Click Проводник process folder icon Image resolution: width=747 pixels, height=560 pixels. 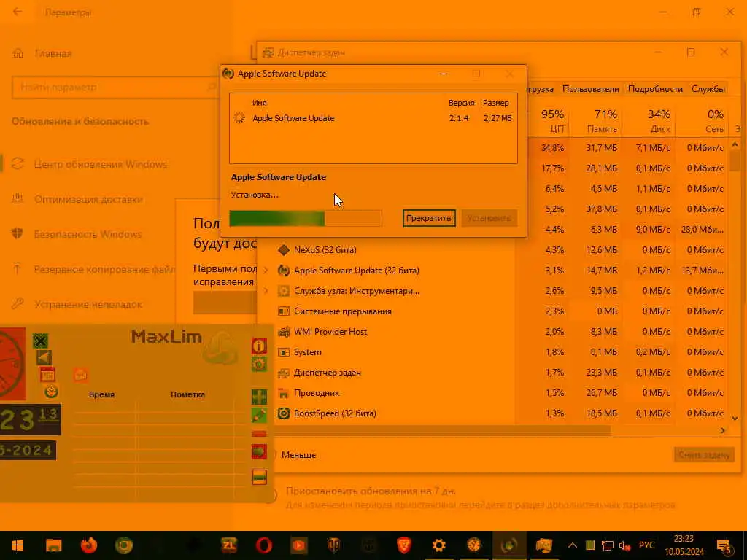tap(284, 393)
